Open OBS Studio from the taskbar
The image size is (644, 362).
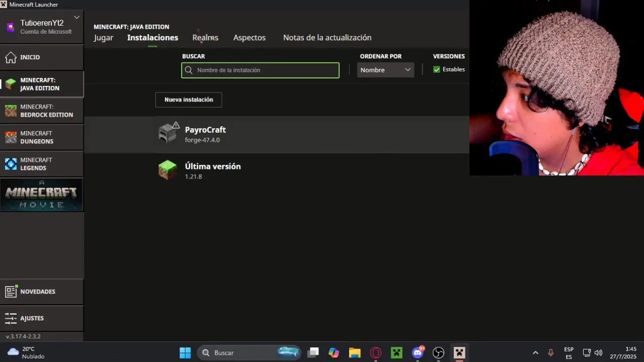[x=439, y=353]
